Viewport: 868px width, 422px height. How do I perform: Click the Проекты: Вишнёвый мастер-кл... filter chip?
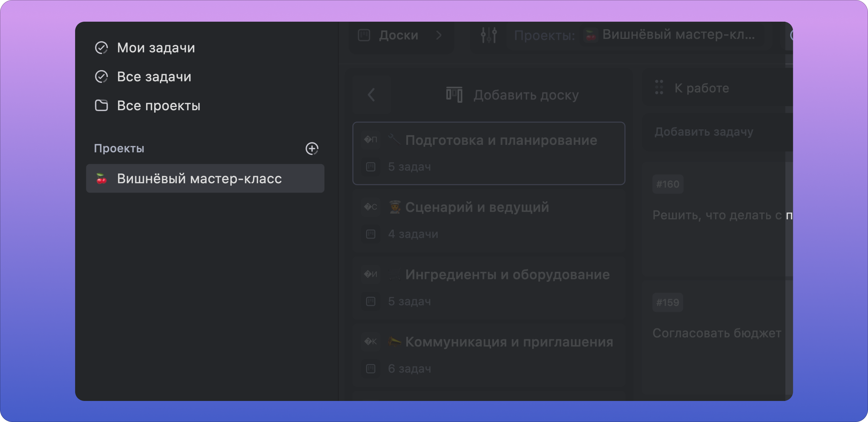639,36
